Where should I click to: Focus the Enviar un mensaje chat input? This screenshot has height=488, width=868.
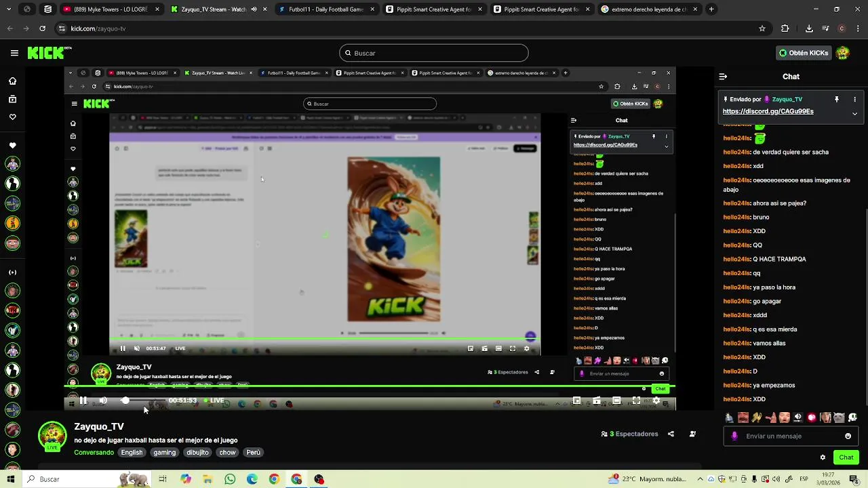(x=791, y=436)
